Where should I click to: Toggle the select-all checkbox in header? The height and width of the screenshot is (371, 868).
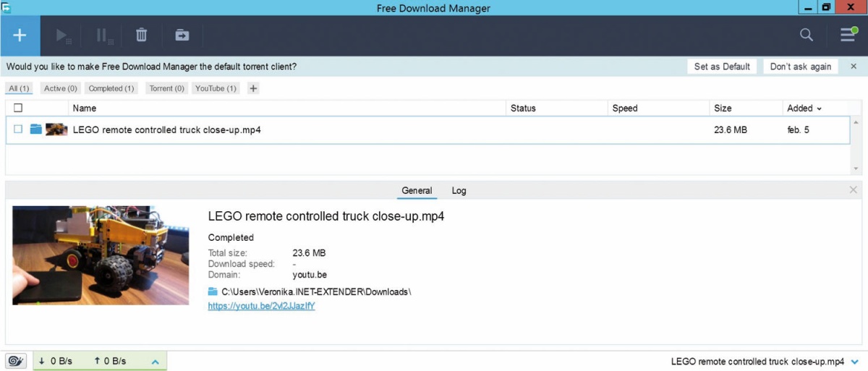click(x=18, y=108)
